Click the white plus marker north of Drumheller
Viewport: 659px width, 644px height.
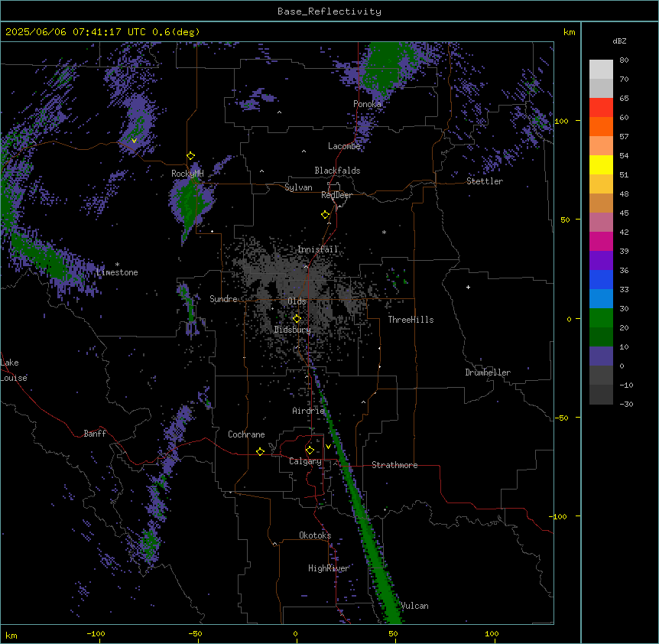pyautogui.click(x=468, y=287)
